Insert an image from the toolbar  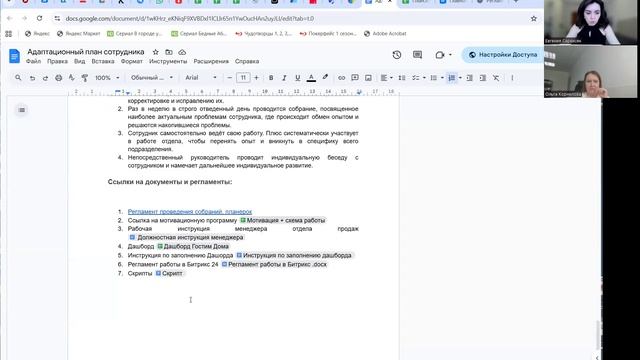tap(368, 78)
